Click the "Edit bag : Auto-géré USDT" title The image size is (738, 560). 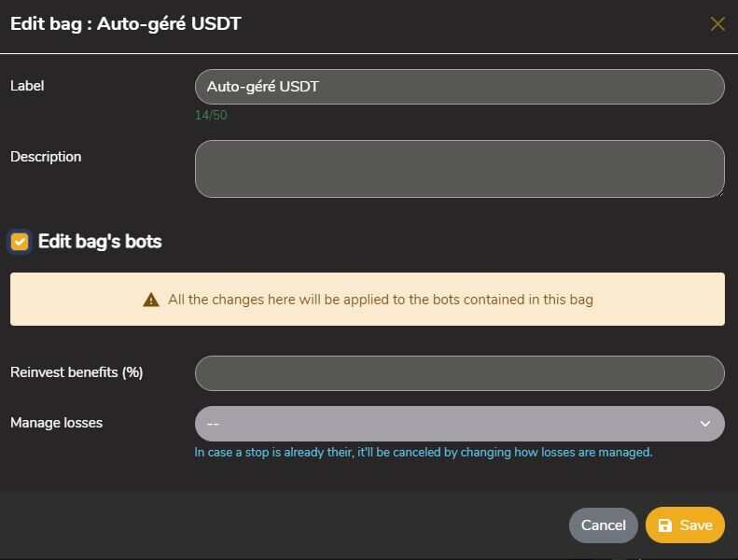point(126,23)
